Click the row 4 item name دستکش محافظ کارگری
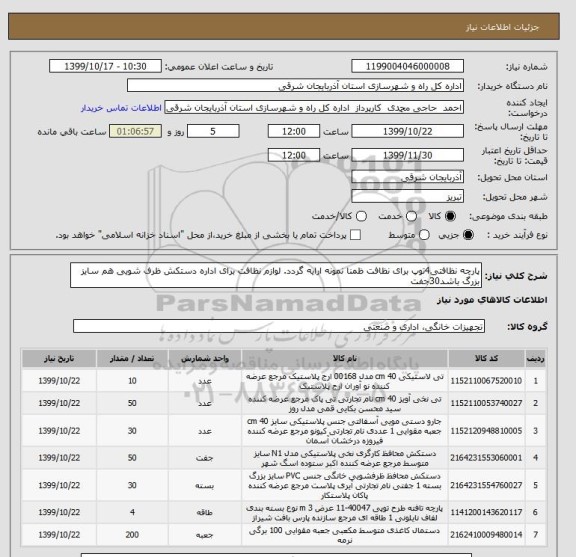 click(x=345, y=458)
